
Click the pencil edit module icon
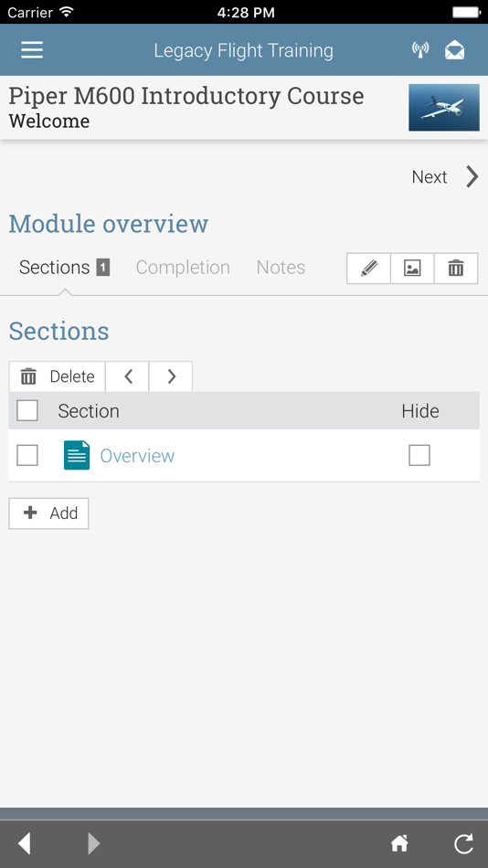pos(369,269)
